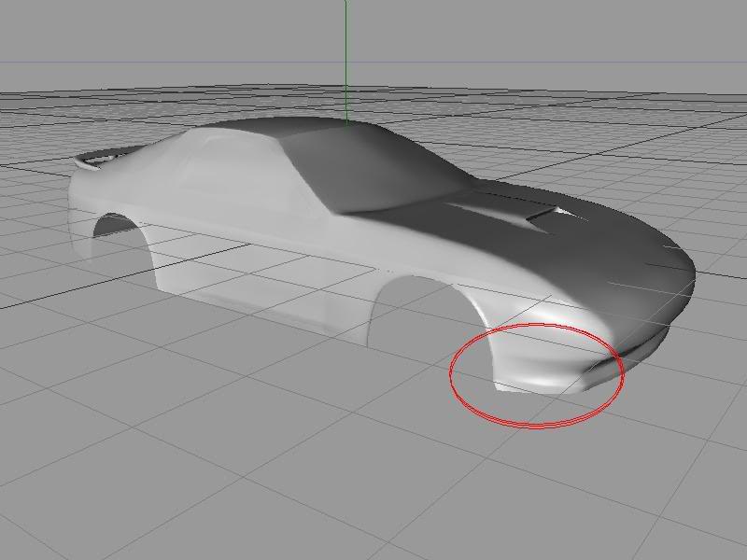Select the rear spoiler of the car
The height and width of the screenshot is (560, 747).
point(93,162)
